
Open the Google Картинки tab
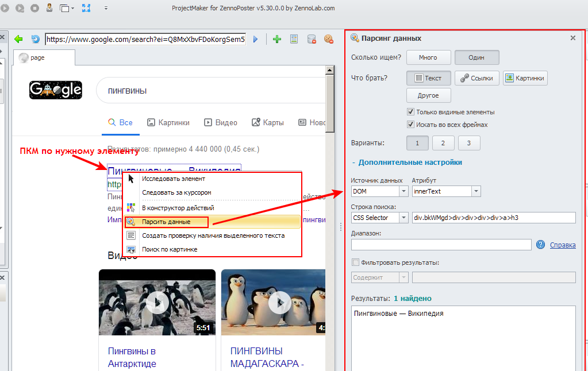click(168, 122)
